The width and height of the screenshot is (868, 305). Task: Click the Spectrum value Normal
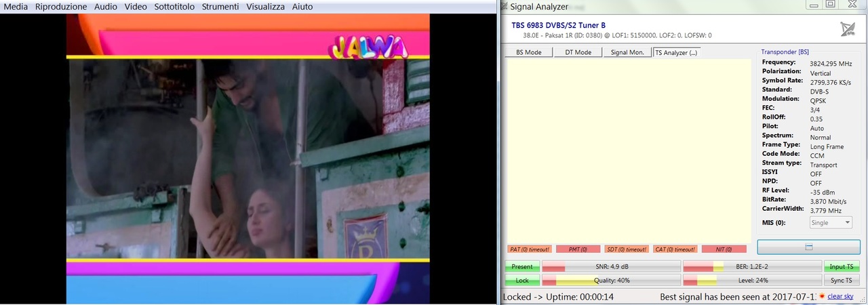pos(821,138)
